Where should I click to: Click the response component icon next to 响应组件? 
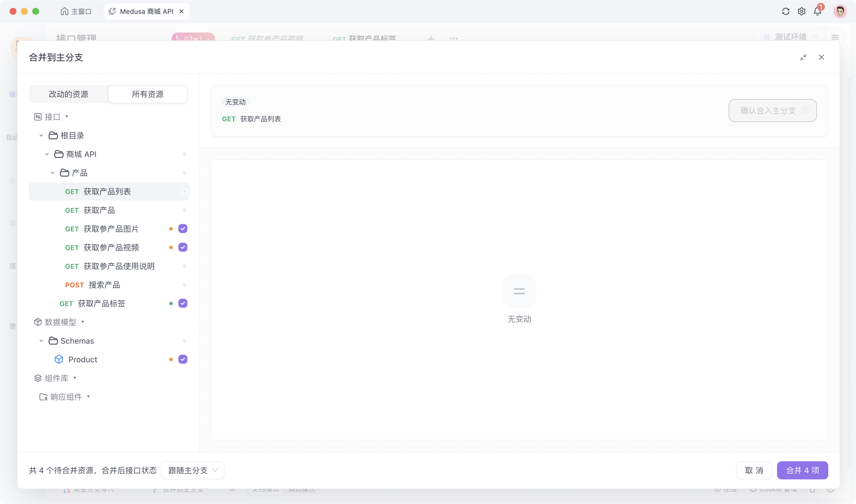pyautogui.click(x=43, y=397)
